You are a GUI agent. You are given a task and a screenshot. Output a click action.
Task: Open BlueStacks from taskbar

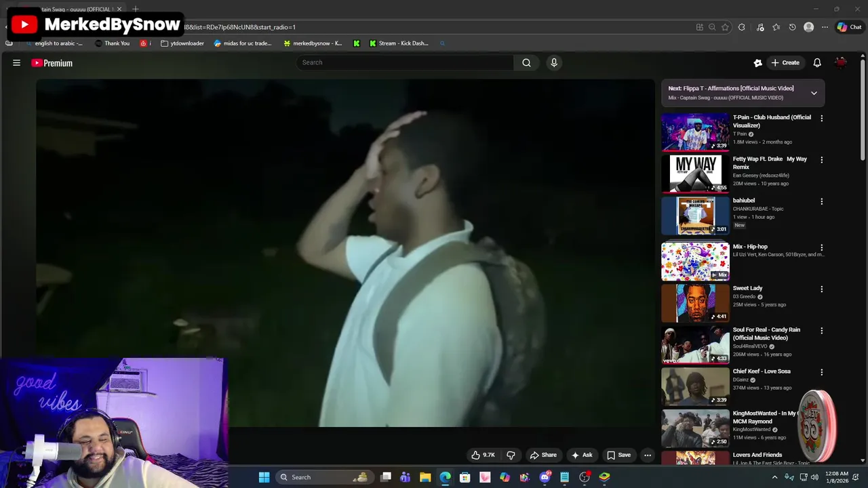(604, 477)
